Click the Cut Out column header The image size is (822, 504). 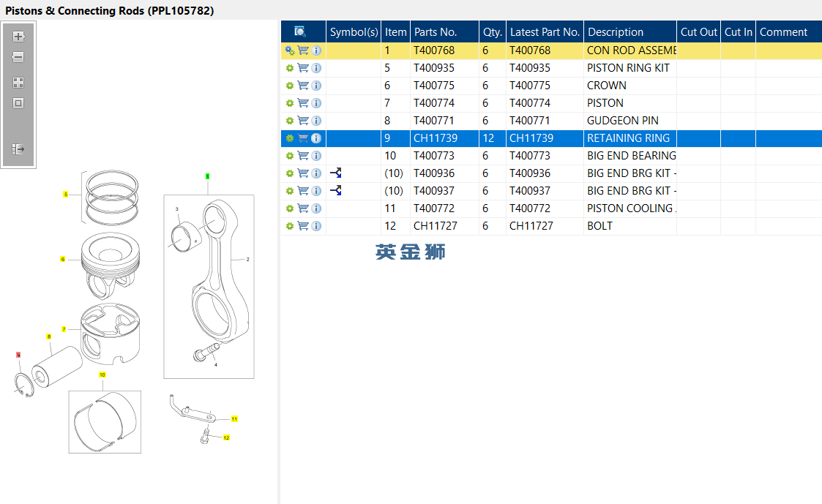699,32
